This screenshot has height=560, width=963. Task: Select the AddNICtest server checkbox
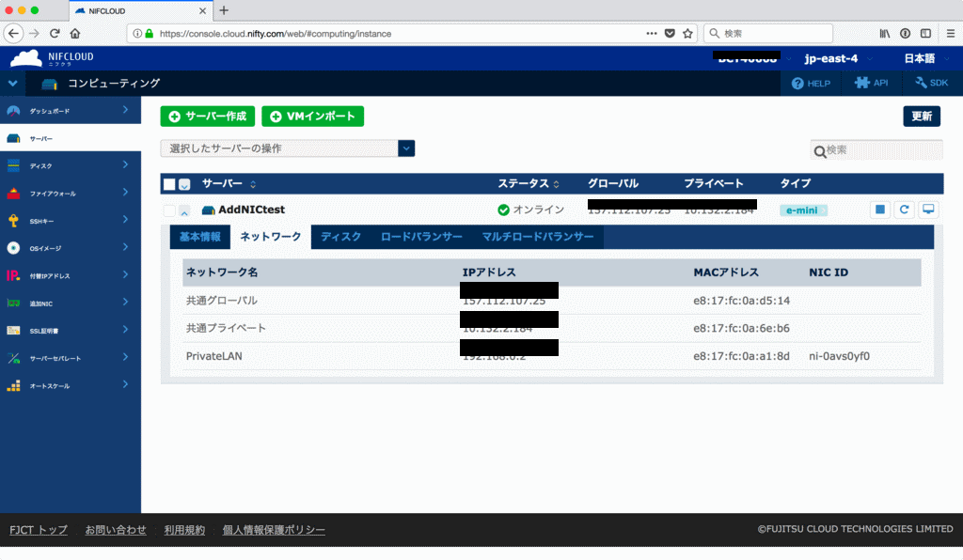(169, 210)
